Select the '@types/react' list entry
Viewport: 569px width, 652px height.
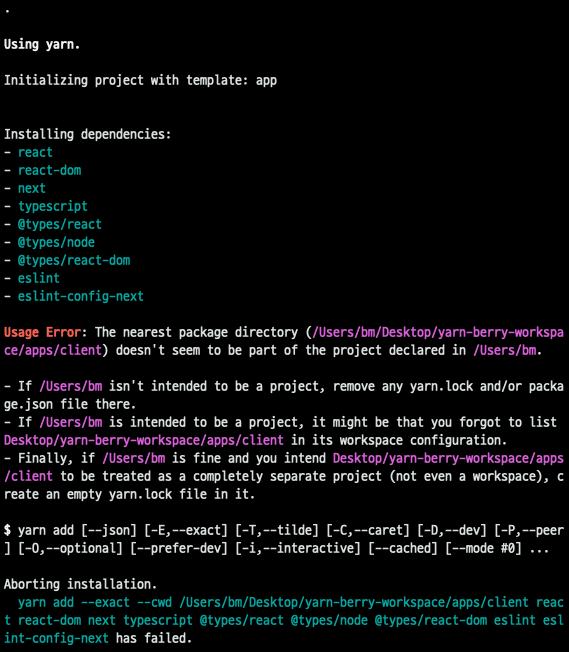[59, 224]
